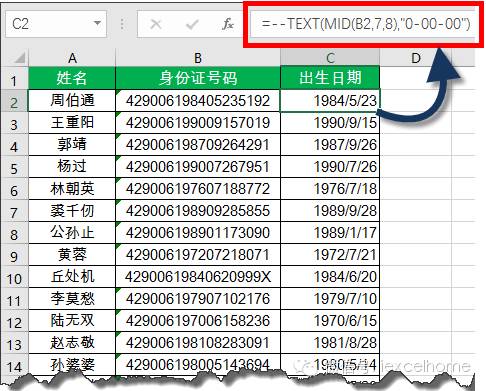Select the cell 李莫愁

pyautogui.click(x=72, y=299)
